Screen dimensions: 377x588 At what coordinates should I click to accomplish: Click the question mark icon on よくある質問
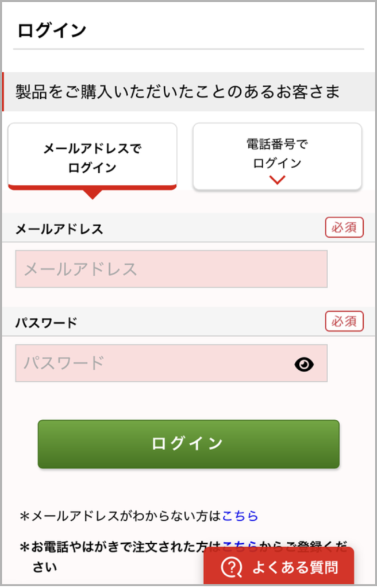point(231,567)
